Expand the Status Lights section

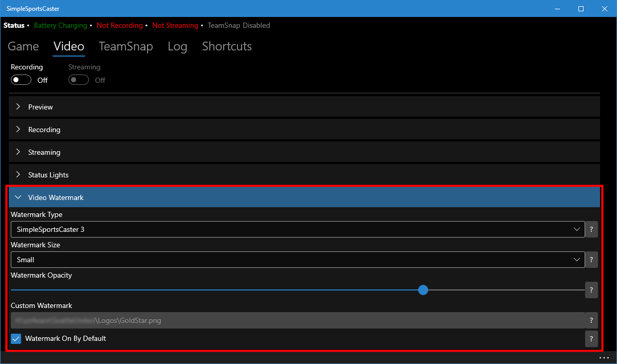point(304,175)
